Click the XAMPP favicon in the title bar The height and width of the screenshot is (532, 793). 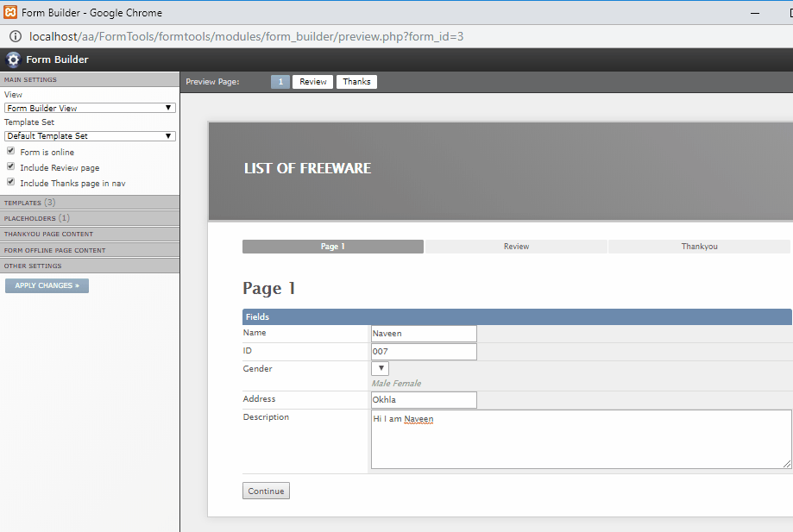pos(10,12)
